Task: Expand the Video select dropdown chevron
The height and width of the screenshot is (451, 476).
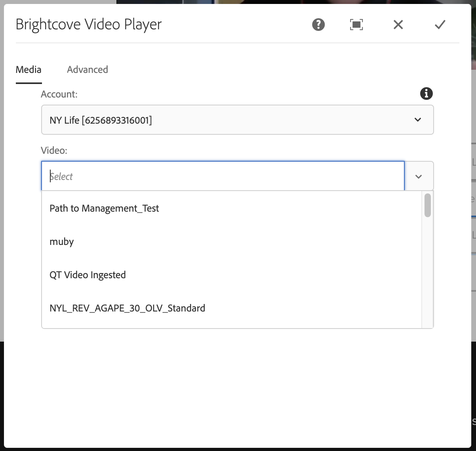Action: coord(419,176)
